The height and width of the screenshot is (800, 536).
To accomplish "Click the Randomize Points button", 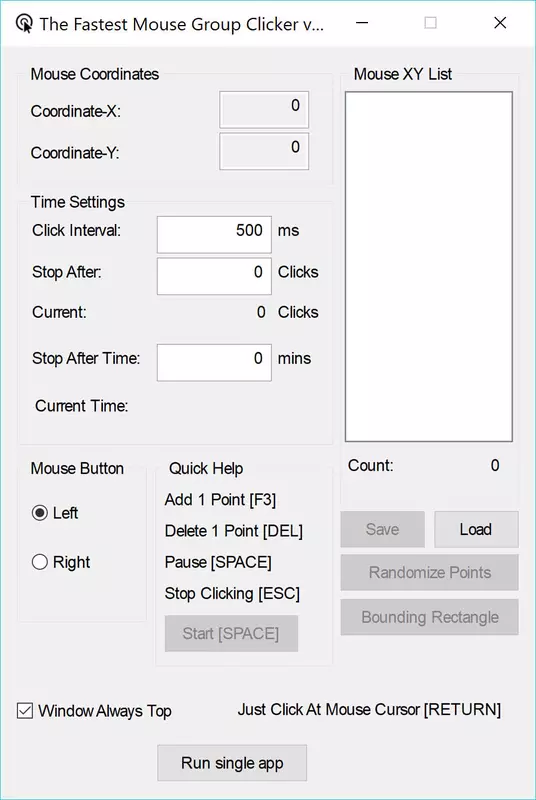I will pyautogui.click(x=429, y=572).
